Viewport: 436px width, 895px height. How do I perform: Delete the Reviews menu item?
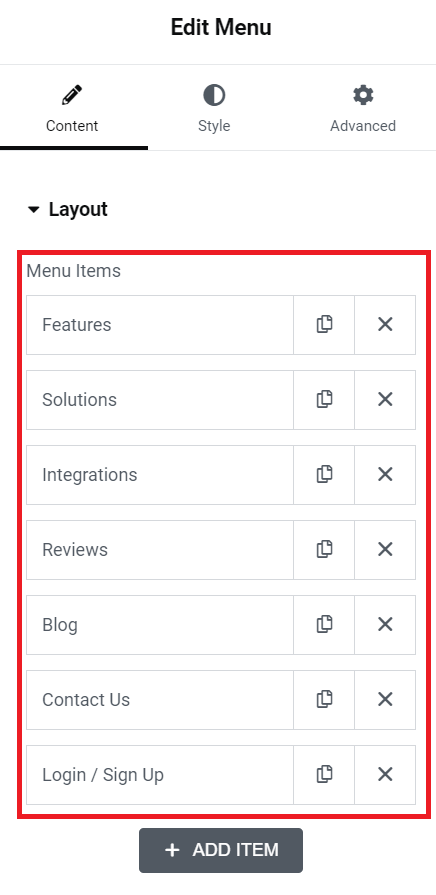pos(385,550)
